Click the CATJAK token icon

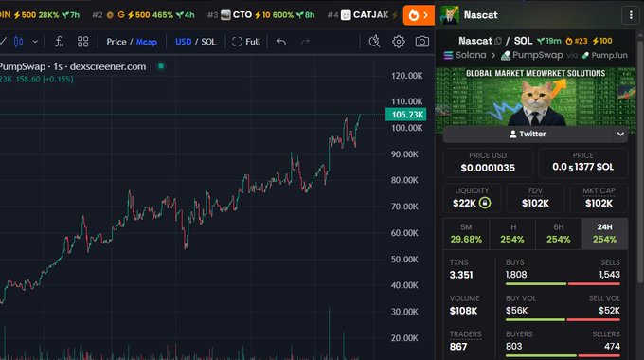(346, 15)
